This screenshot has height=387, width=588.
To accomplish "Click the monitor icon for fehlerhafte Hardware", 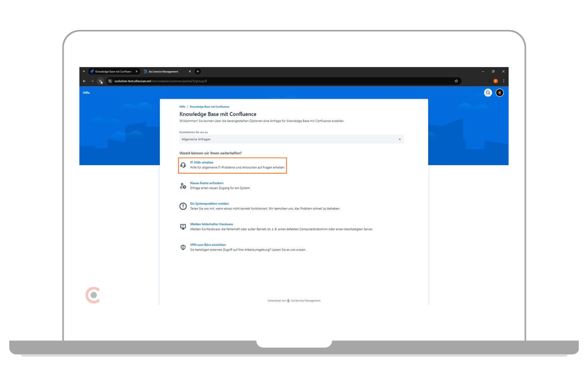I will pyautogui.click(x=183, y=227).
